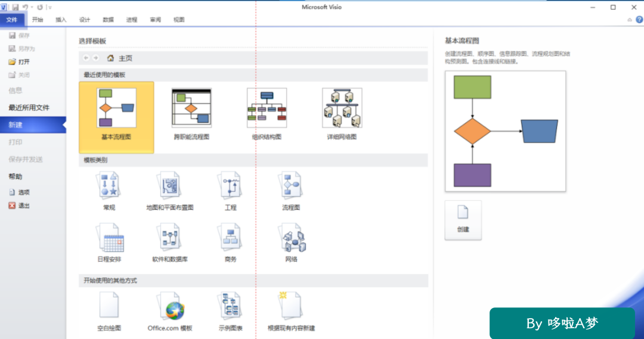Click the Undo icon in the quick access toolbar

pos(25,7)
